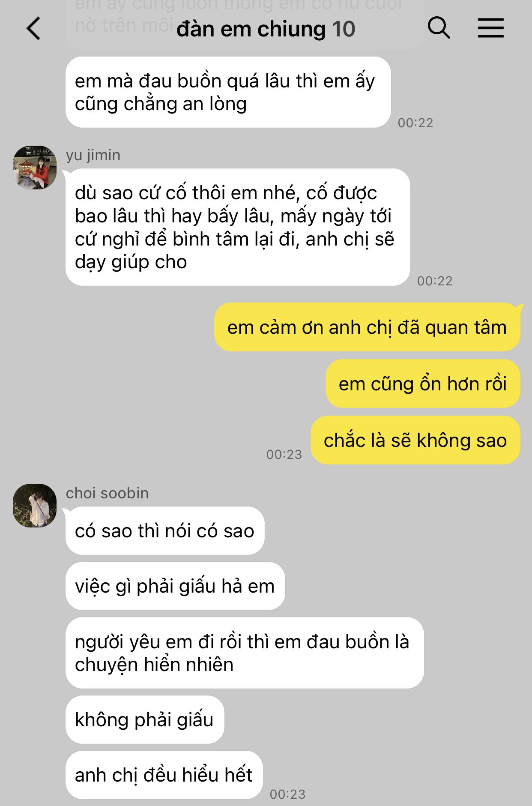Tap the message 'em mà đau buồn quá lâu'
532x806 pixels.
pos(228,92)
